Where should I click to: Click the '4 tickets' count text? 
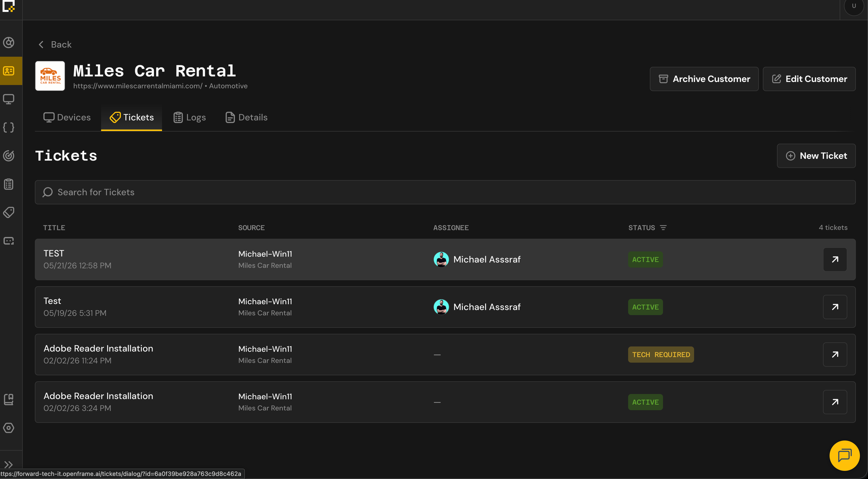tap(833, 227)
